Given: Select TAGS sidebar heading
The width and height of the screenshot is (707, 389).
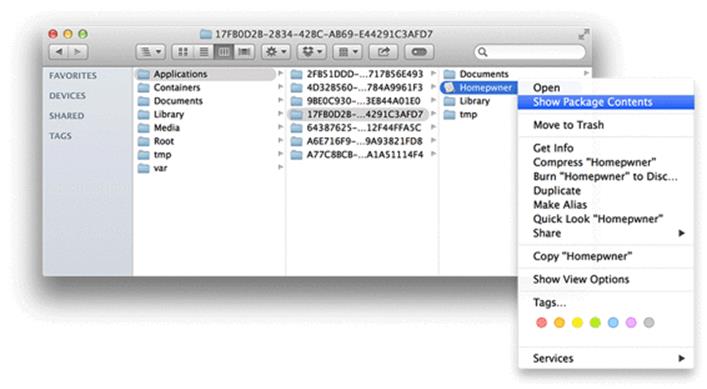Looking at the screenshot, I should coord(60,136).
